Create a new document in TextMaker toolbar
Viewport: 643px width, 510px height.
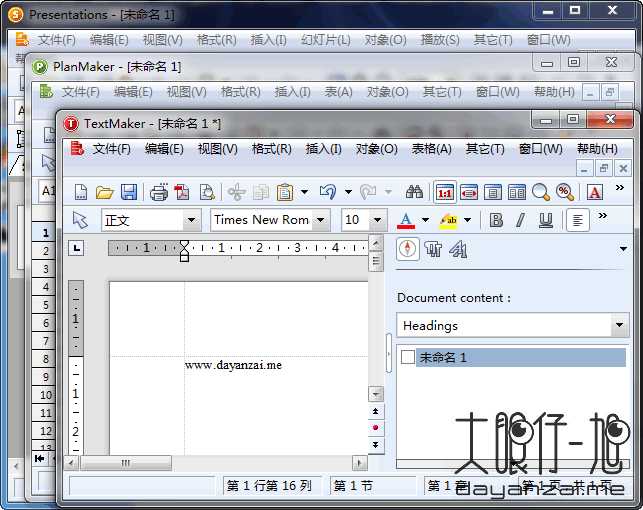tap(81, 192)
